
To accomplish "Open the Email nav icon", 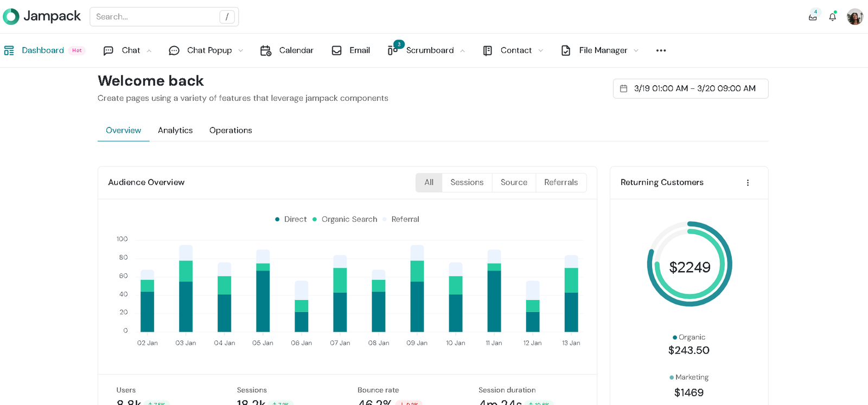I will (x=336, y=50).
